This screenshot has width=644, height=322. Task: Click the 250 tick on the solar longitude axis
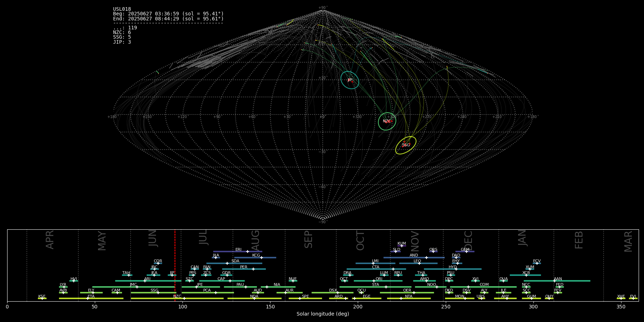point(445,307)
